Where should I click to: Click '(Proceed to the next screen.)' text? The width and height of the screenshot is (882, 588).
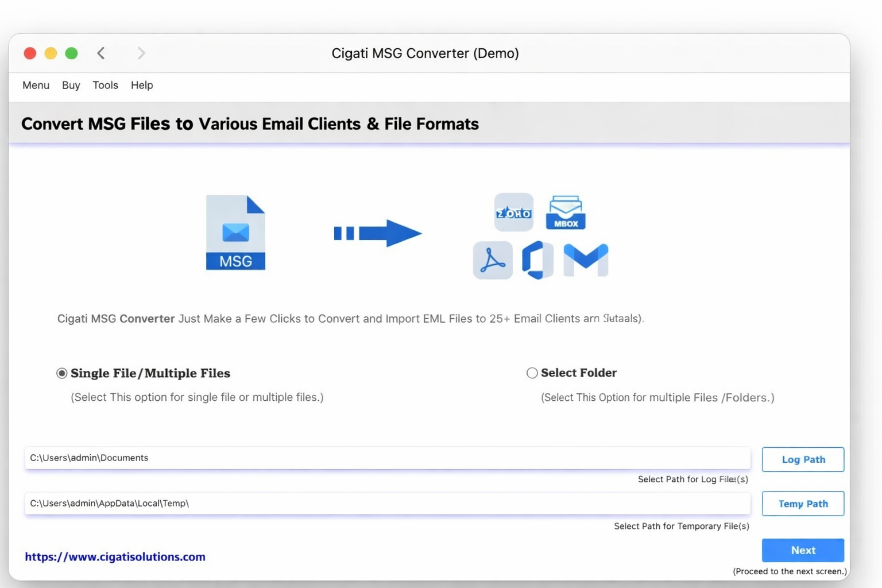coord(790,571)
